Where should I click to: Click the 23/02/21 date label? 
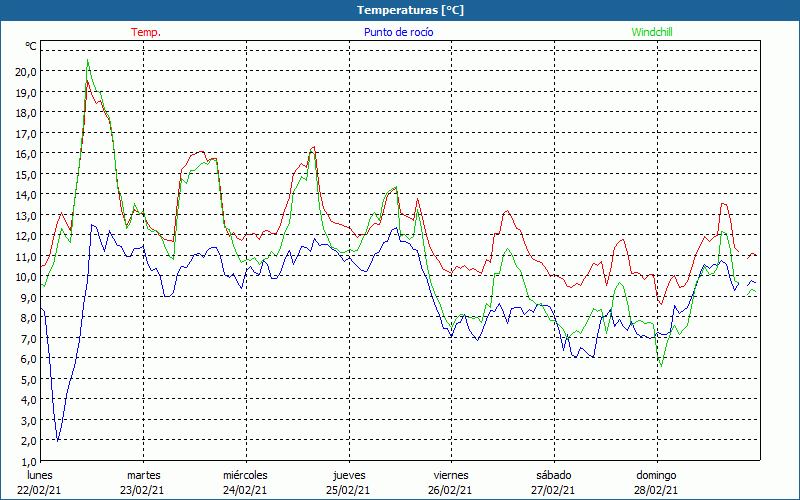pos(142,490)
